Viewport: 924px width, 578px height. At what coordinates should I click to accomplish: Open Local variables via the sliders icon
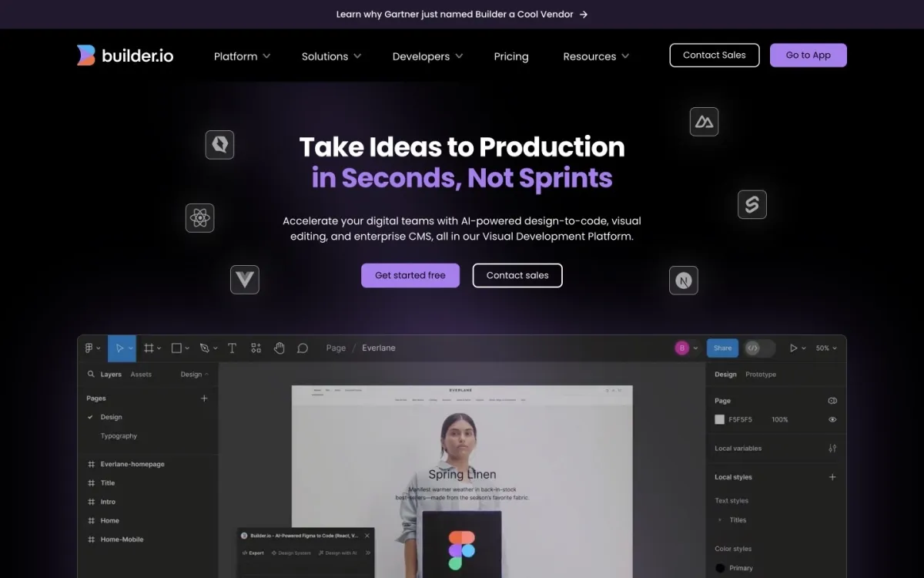(x=832, y=448)
